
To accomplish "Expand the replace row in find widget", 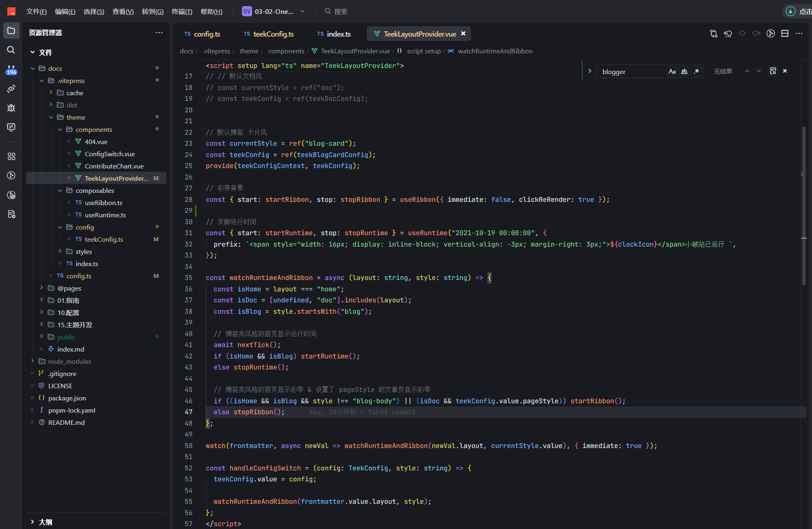I will [590, 71].
